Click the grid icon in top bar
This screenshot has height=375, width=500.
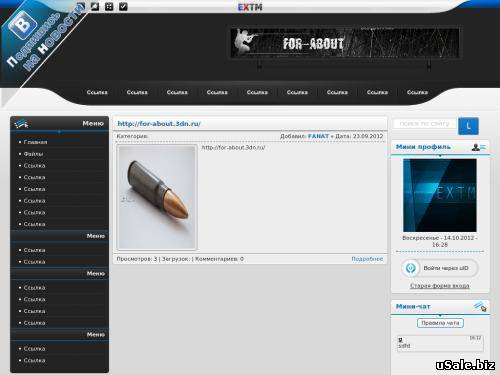tap(109, 6)
